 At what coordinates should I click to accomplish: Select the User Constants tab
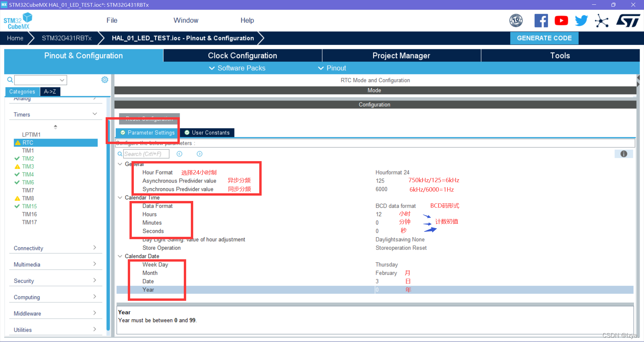coord(207,133)
